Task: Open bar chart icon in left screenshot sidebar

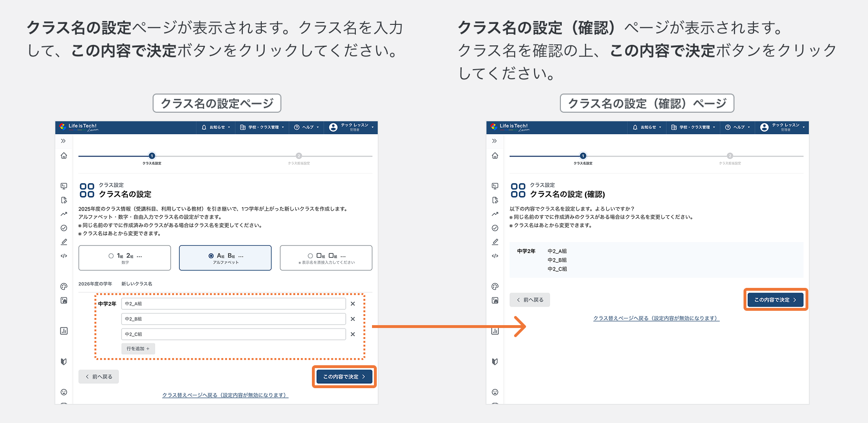Action: [x=64, y=331]
